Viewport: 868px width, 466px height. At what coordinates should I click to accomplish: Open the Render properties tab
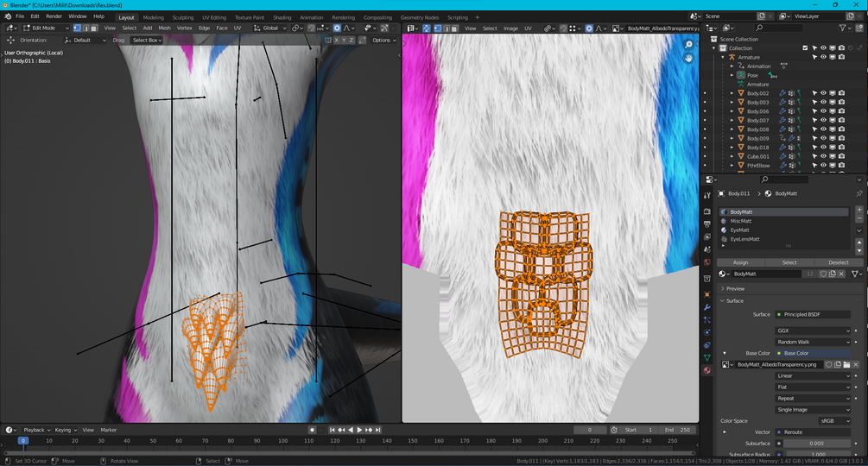[x=706, y=211]
